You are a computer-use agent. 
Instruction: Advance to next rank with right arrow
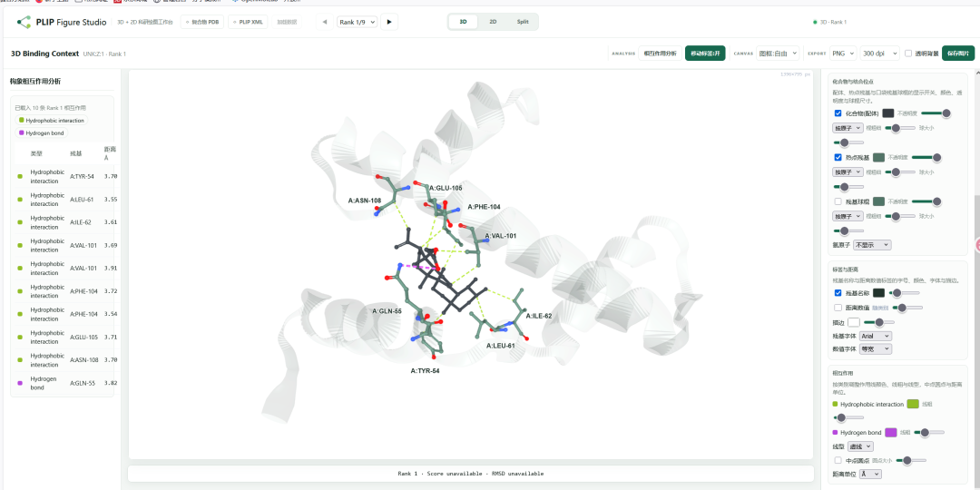pyautogui.click(x=389, y=22)
